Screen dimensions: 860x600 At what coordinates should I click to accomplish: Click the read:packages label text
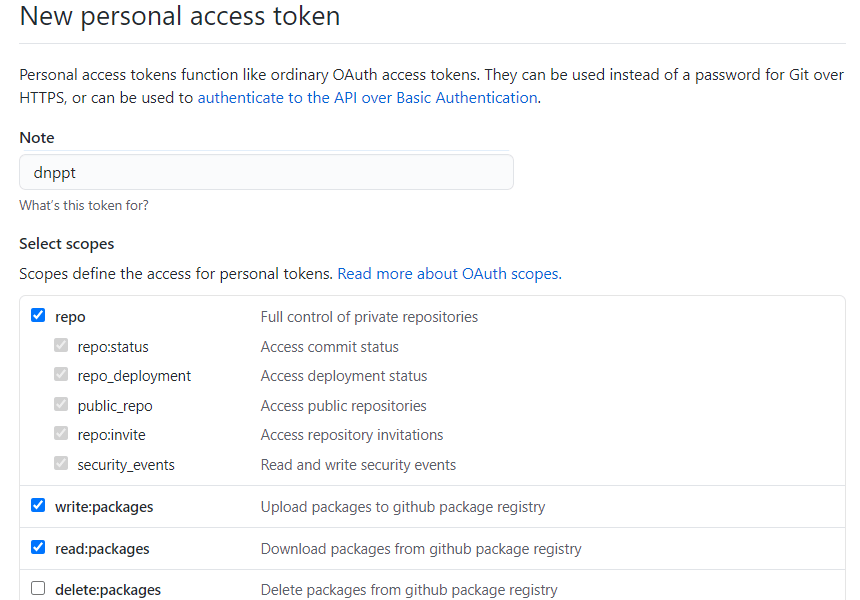click(102, 549)
